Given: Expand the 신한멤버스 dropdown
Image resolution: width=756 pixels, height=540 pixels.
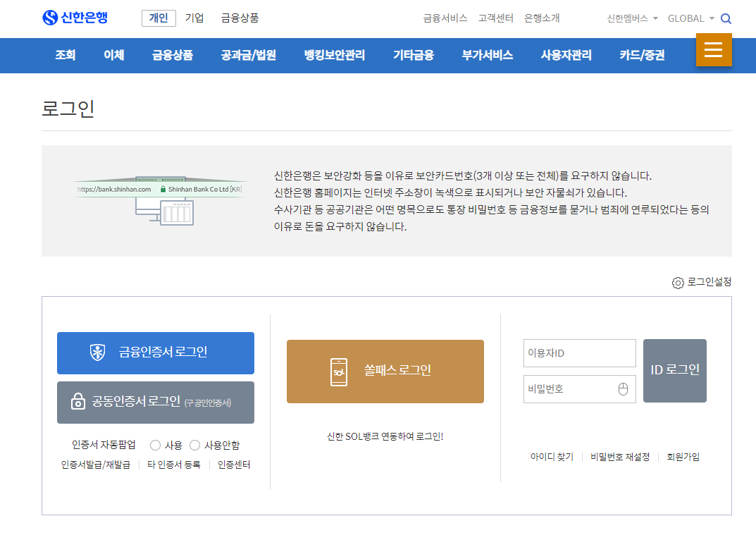Looking at the screenshot, I should point(632,18).
